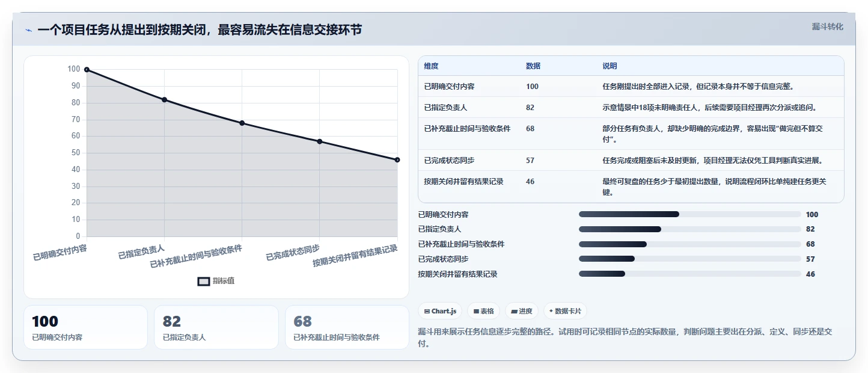Click table cell 已指定负责人
868x373 pixels.
pos(445,108)
